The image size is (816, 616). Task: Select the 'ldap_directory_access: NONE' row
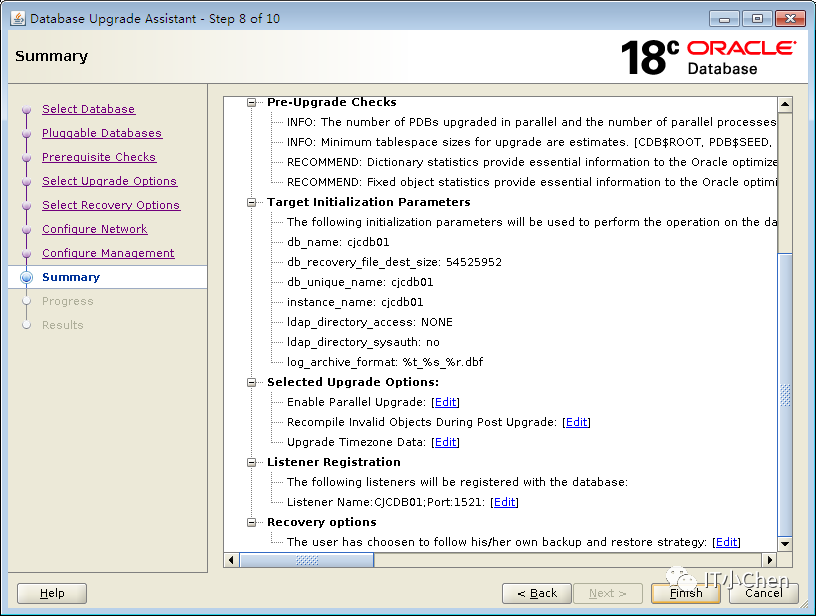point(370,323)
